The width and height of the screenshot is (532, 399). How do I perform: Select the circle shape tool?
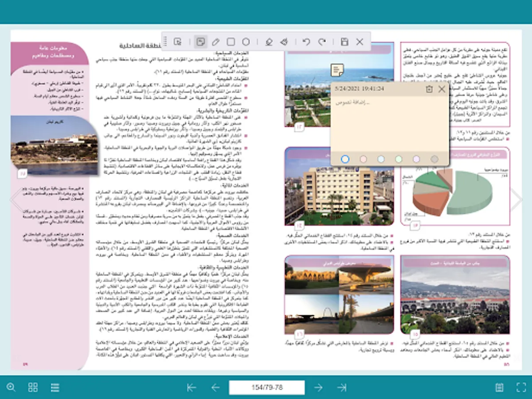point(246,42)
